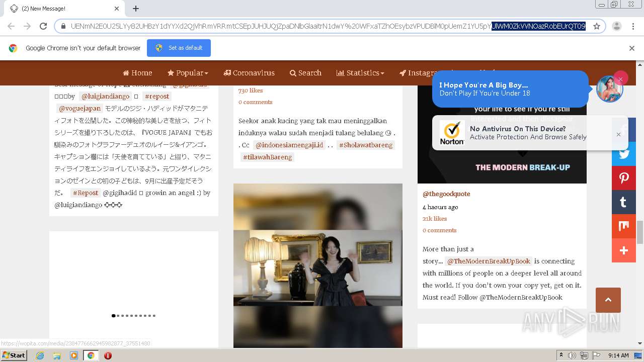This screenshot has width=644, height=362.
Task: Open the woman in black dress post image
Action: [x=318, y=265]
